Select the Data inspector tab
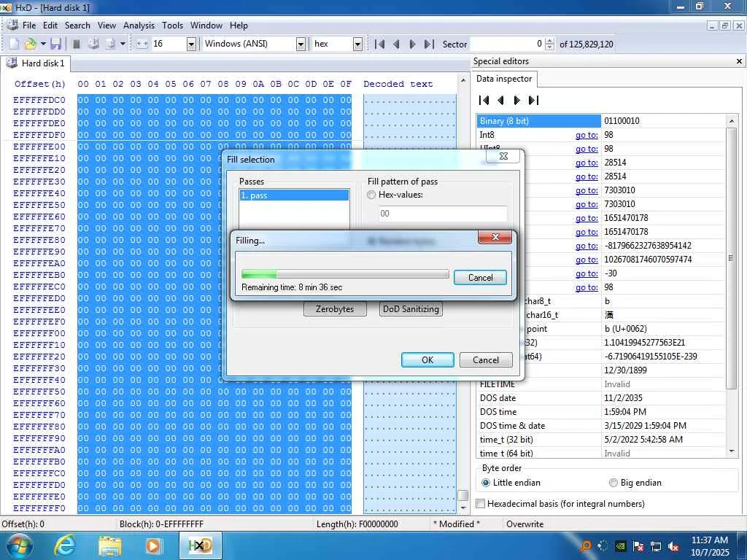Viewport: 747px width, 560px height. tap(504, 79)
